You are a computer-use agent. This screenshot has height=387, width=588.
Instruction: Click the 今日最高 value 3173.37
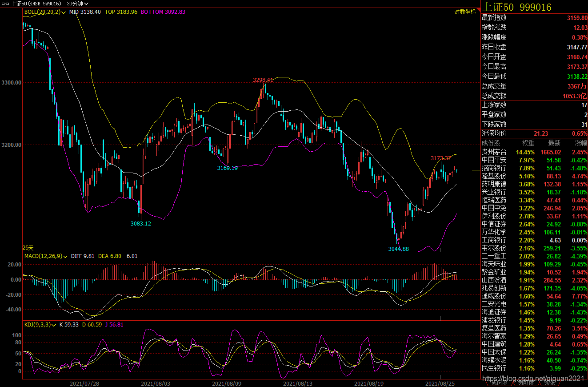[x=577, y=67]
